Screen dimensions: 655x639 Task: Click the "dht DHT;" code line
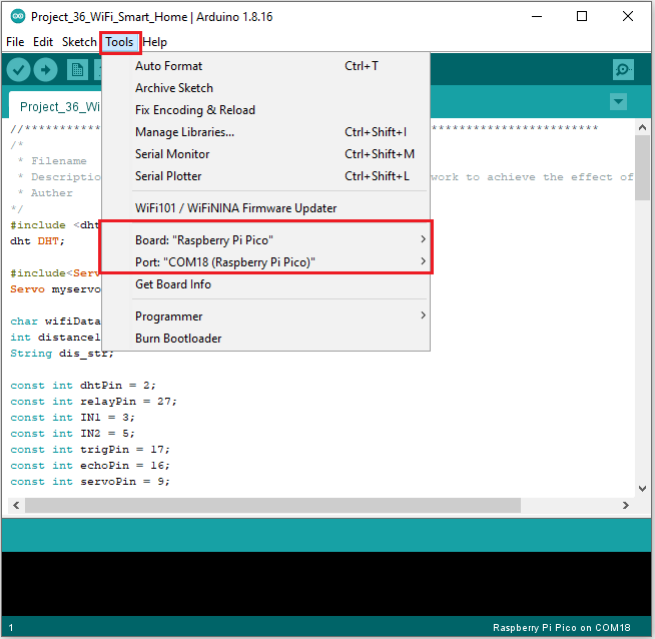38,241
